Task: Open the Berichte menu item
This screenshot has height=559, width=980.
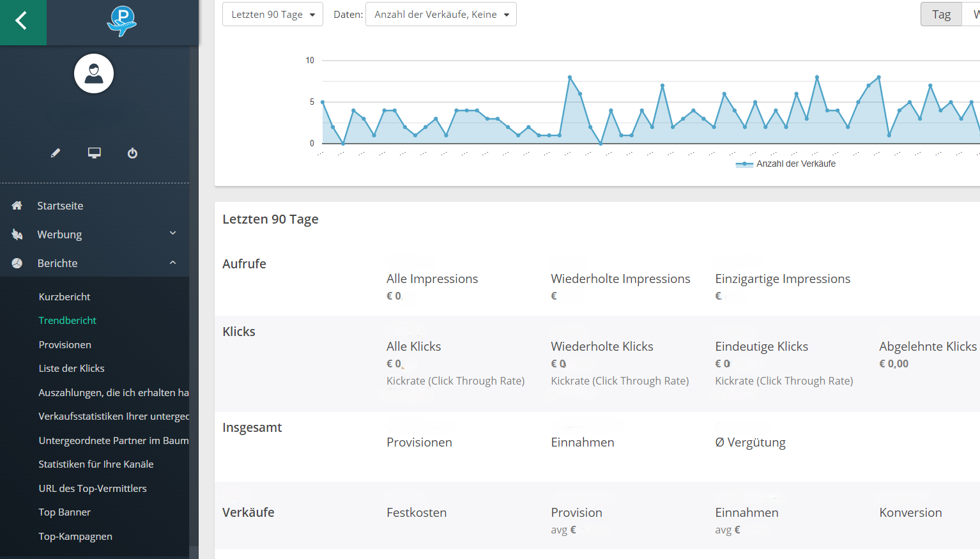Action: (57, 263)
